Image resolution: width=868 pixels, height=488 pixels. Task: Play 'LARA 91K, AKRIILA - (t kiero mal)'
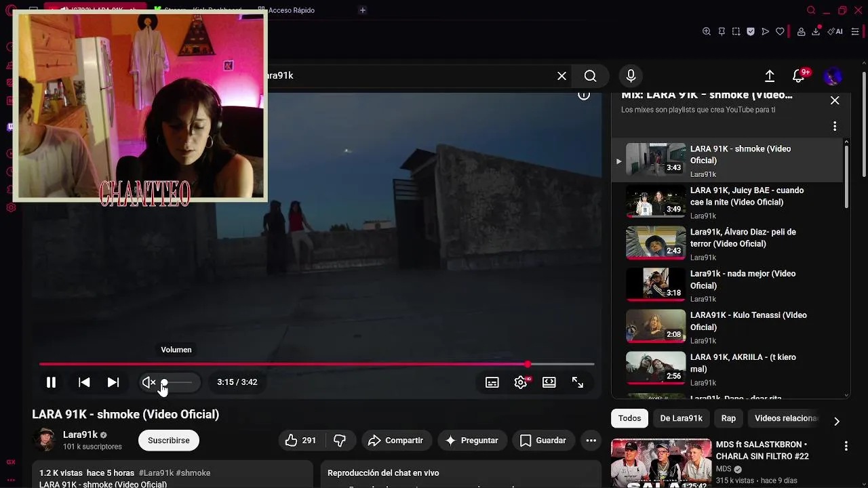coord(727,369)
